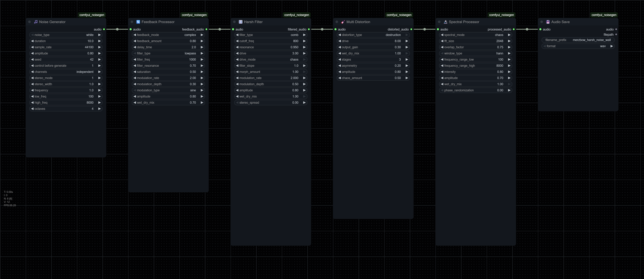The width and height of the screenshot is (644, 279).
Task: Decrease distortion drive with left arrow
Action: (x=340, y=41)
